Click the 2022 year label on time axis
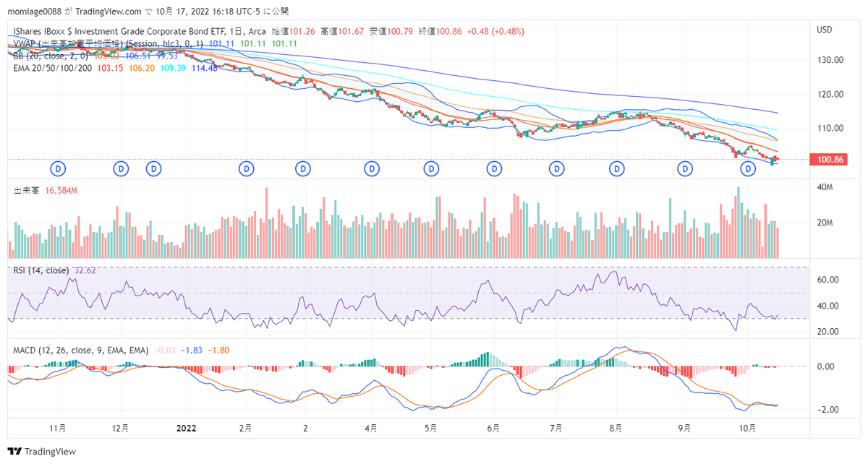 point(187,427)
